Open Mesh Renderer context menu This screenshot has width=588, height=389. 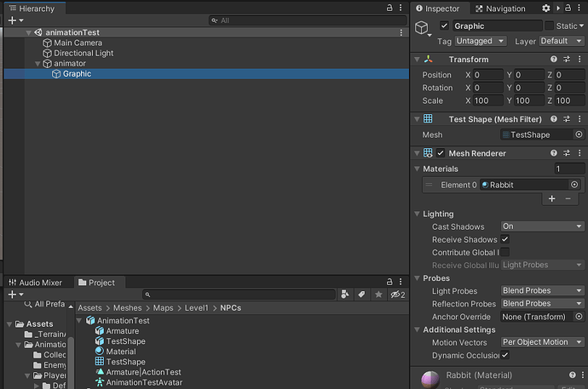click(x=579, y=153)
